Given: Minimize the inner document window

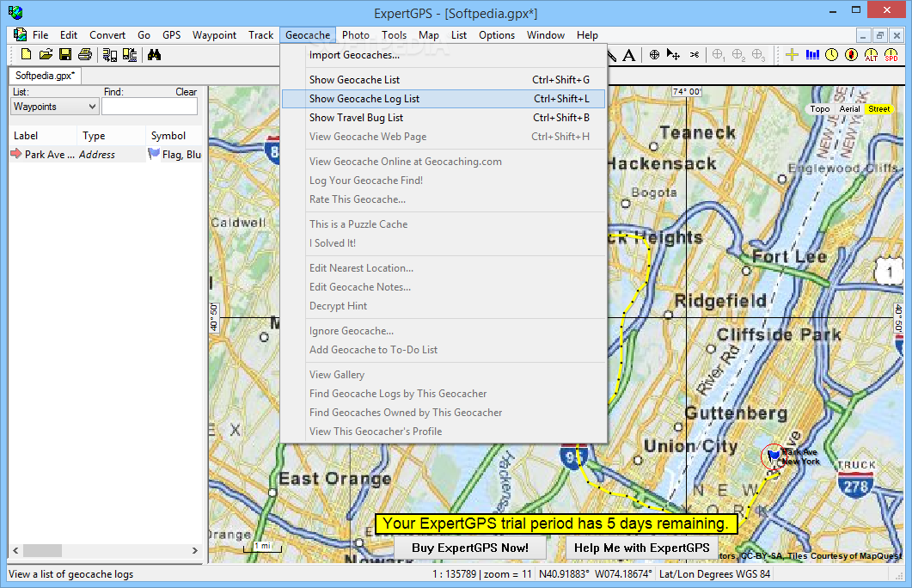Looking at the screenshot, I should [x=863, y=35].
